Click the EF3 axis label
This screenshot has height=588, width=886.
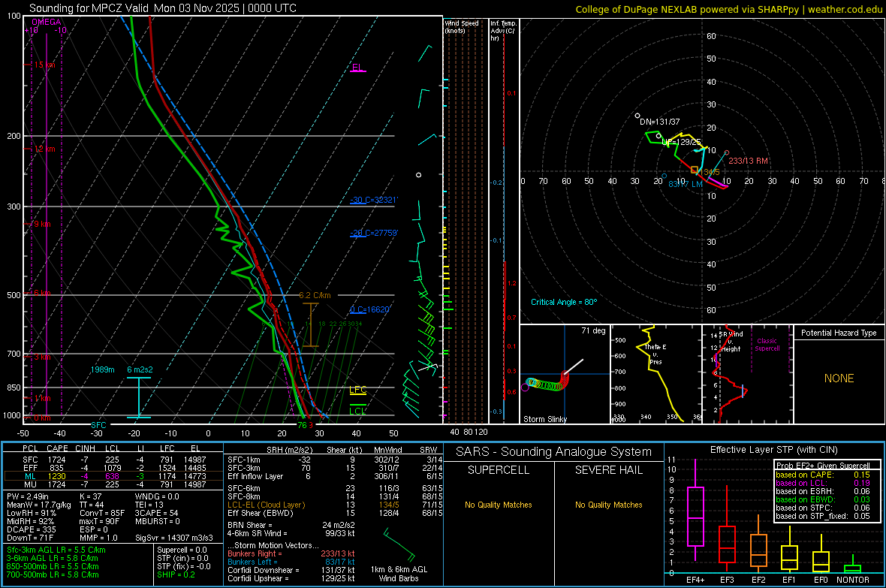coord(727,580)
